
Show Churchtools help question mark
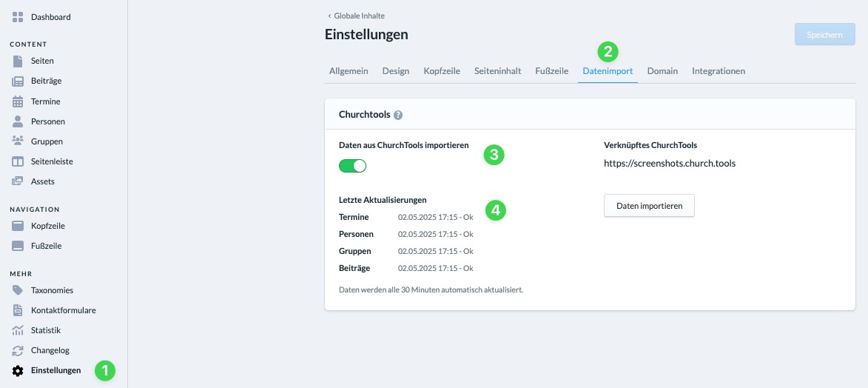398,116
